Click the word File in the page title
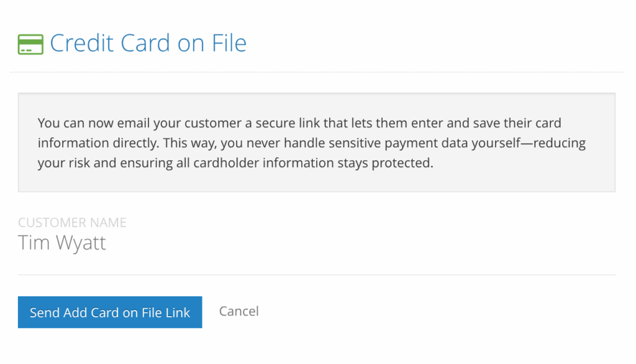The width and height of the screenshot is (636, 364). 226,43
